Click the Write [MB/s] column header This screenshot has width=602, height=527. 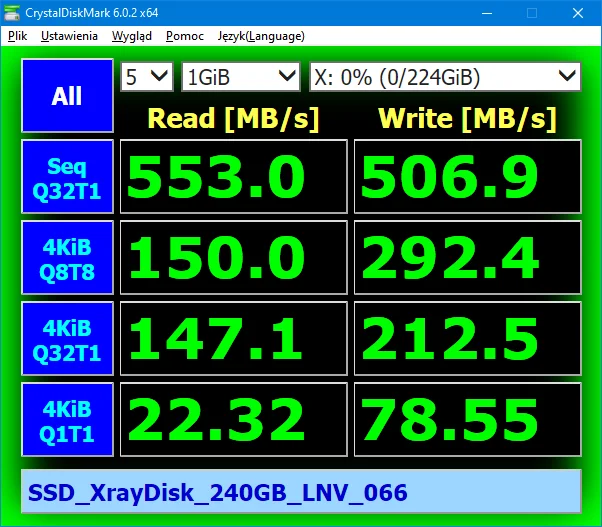pos(467,118)
